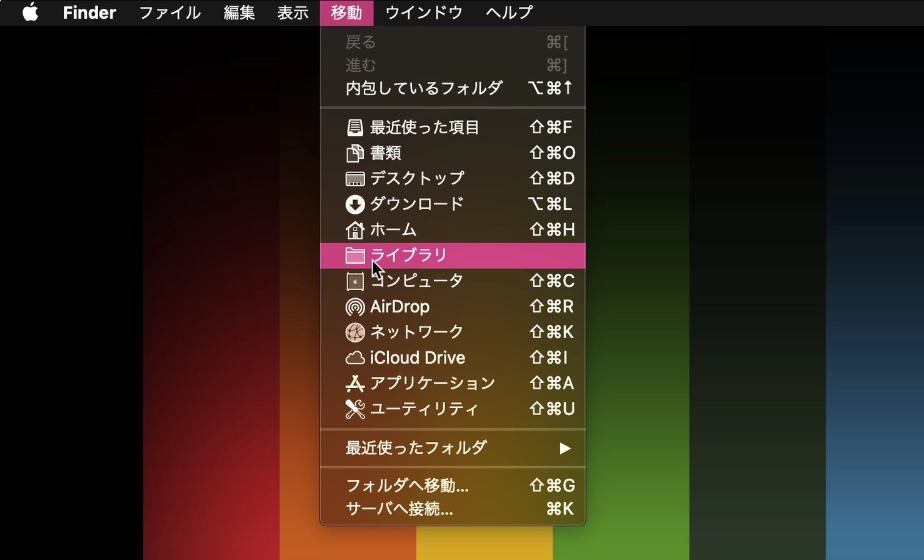Click the iCloud Drive cloud icon
924x560 pixels.
354,358
